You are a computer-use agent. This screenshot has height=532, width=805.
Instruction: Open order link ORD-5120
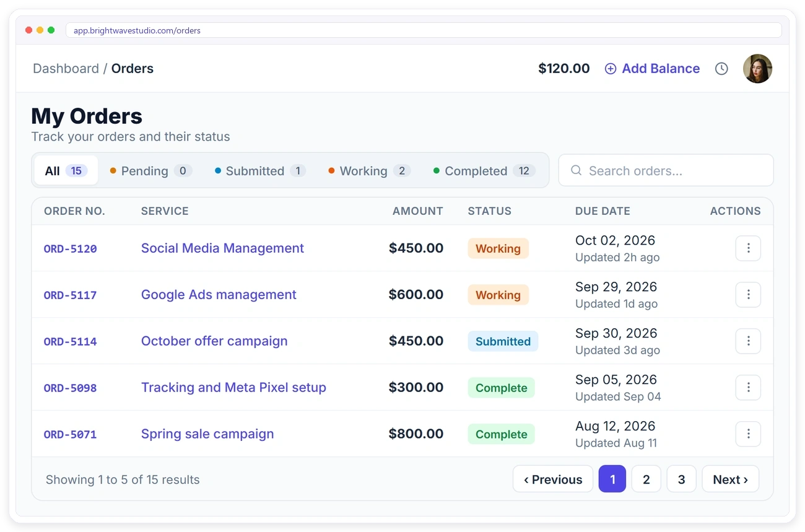pos(70,249)
